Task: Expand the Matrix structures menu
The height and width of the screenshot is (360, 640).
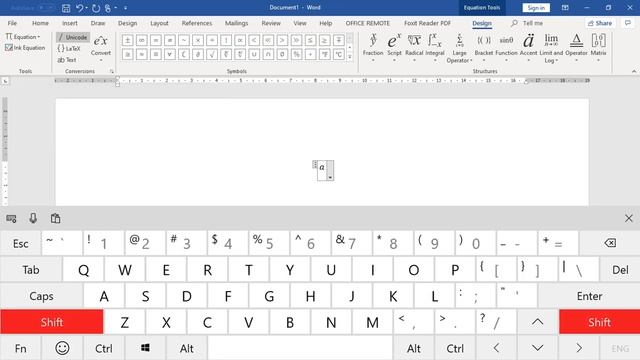Action: point(598,48)
